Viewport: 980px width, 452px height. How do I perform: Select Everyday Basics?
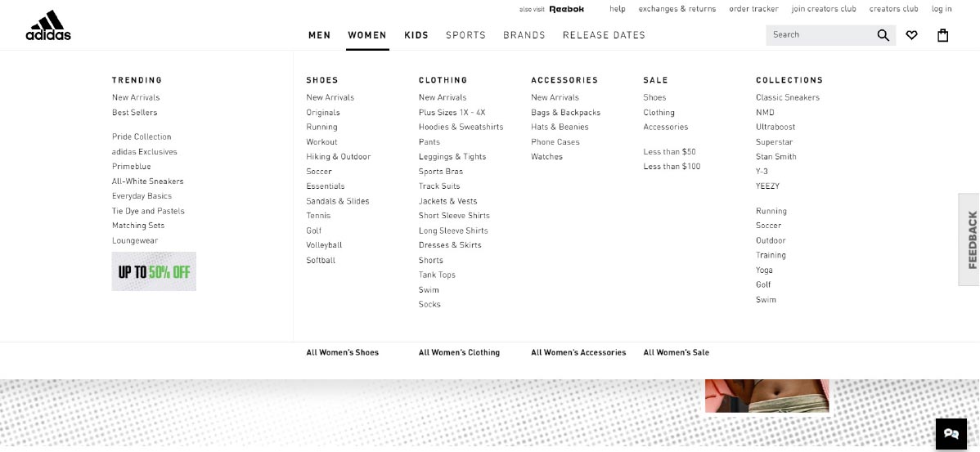coord(142,196)
